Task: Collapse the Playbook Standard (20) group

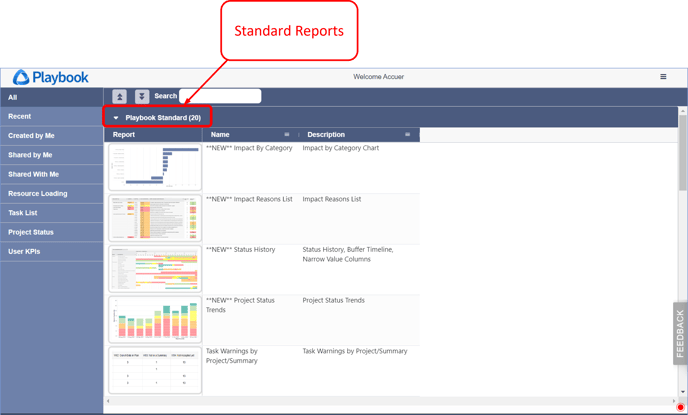Action: pyautogui.click(x=116, y=118)
